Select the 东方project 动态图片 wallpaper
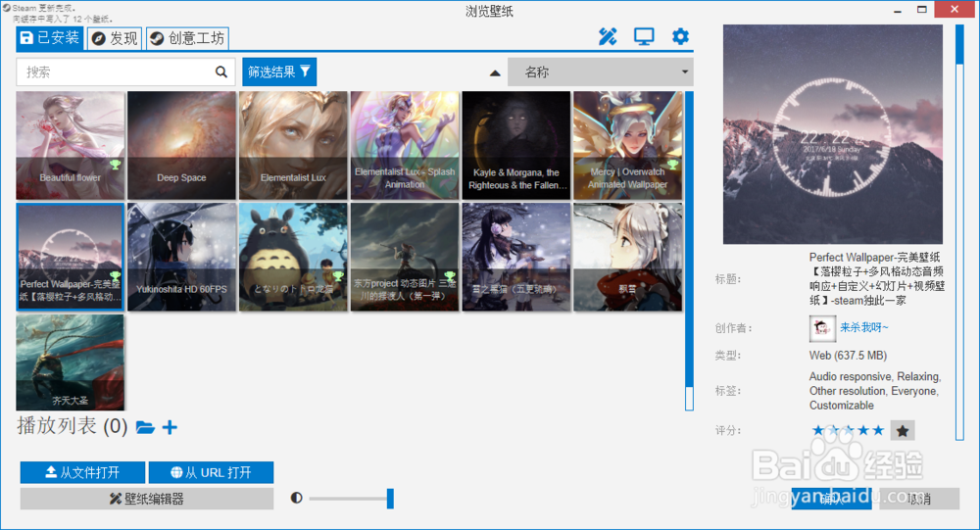Viewport: 980px width, 530px height. 405,257
